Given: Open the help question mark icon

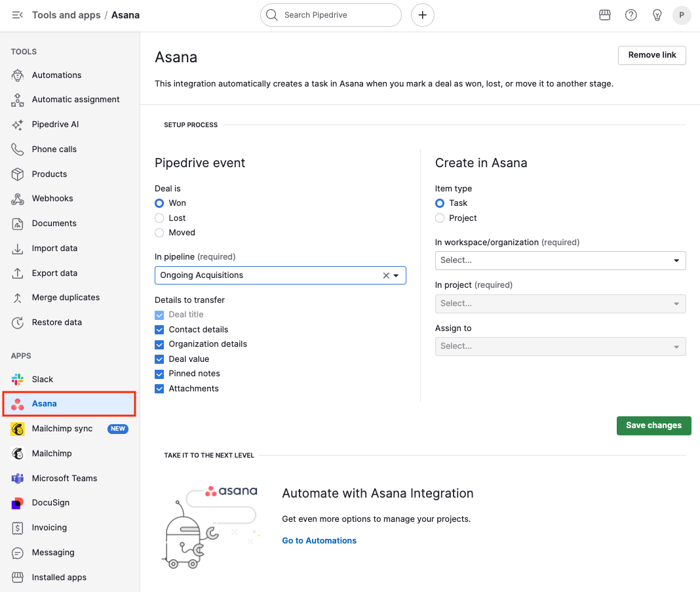Looking at the screenshot, I should (x=631, y=15).
